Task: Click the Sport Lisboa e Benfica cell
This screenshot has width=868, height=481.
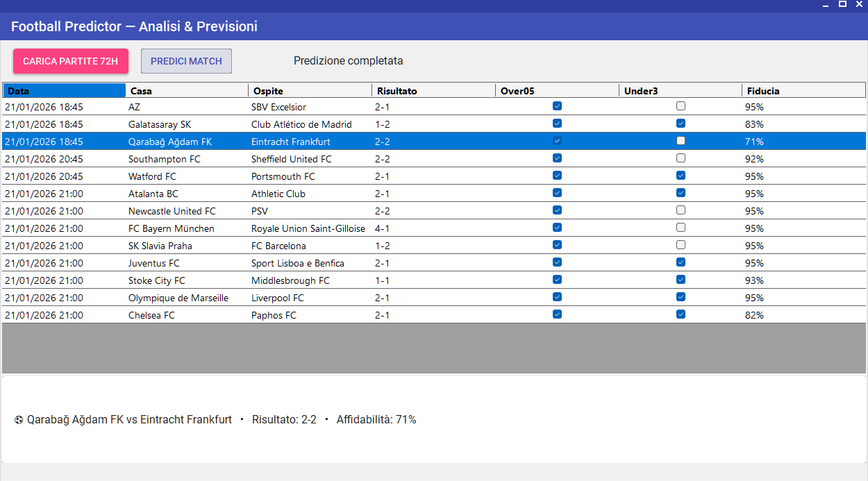Action: click(x=310, y=263)
